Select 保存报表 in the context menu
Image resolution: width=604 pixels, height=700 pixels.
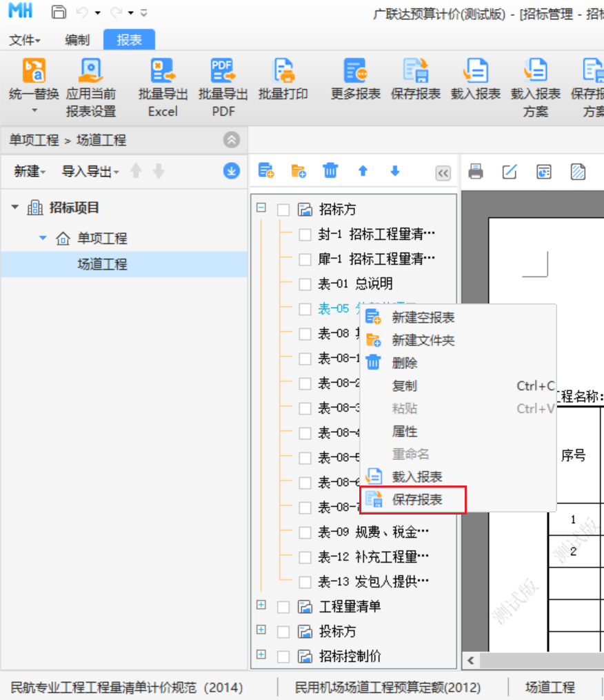(417, 499)
